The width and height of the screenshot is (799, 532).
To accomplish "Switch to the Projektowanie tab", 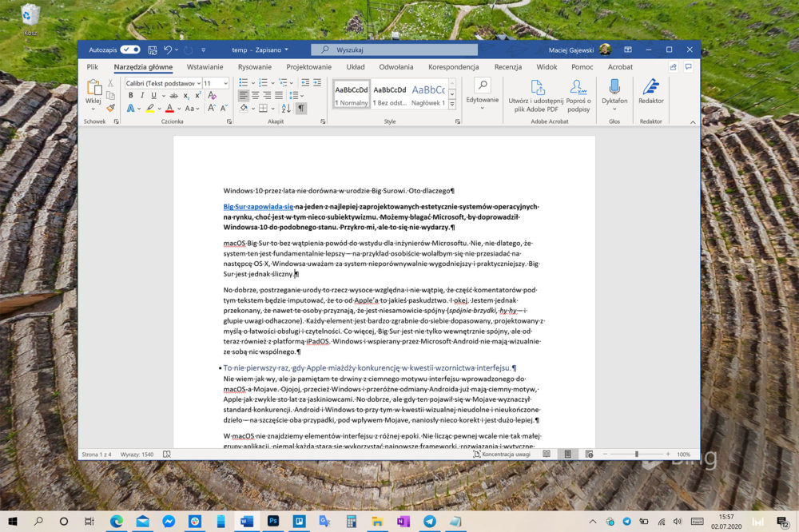I will (308, 67).
